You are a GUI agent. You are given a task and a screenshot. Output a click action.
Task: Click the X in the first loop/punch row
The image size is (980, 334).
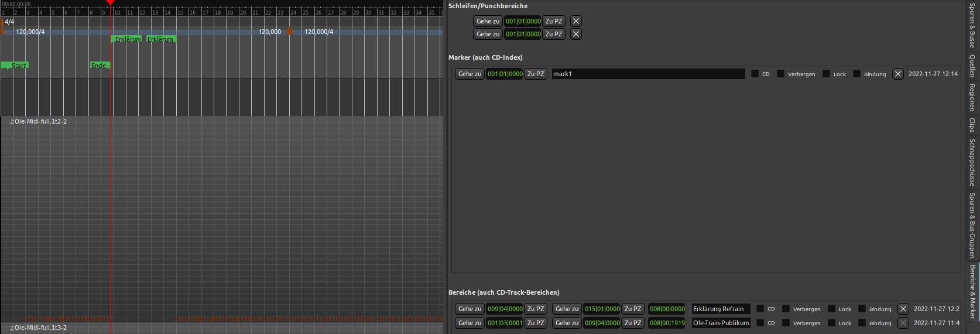point(576,21)
